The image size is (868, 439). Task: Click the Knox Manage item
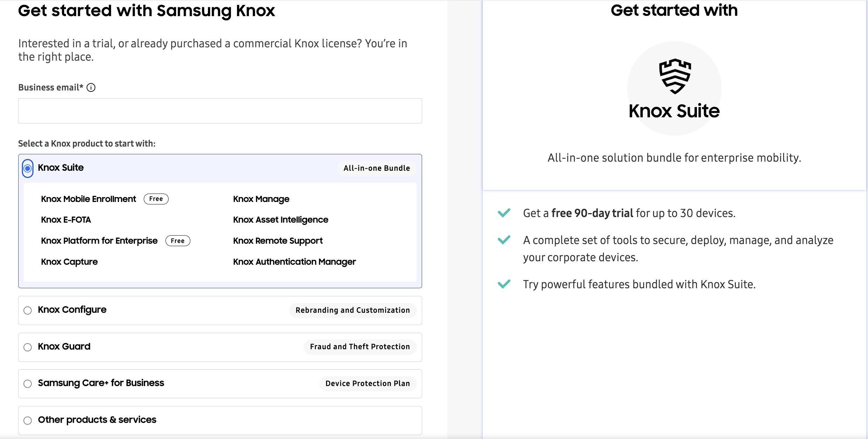click(x=261, y=199)
